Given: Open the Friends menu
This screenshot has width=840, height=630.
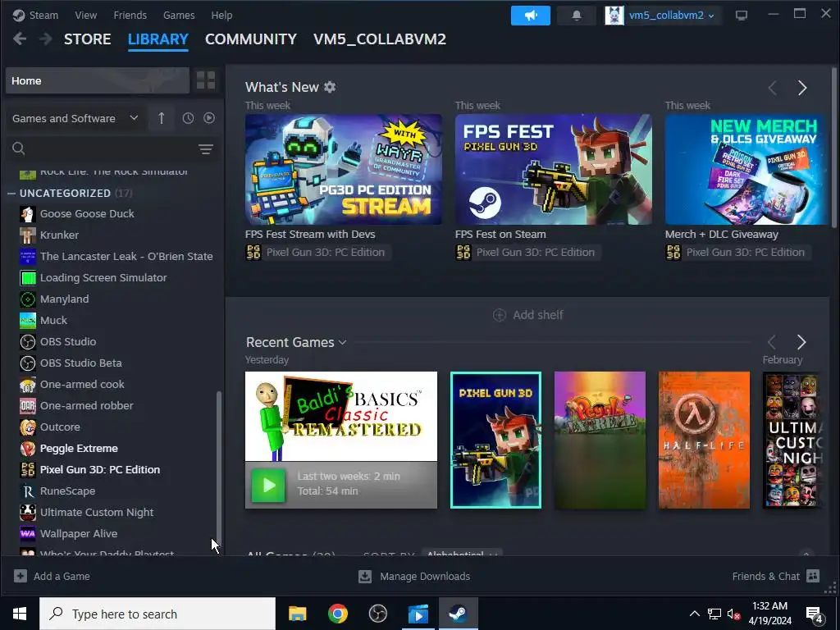Looking at the screenshot, I should [x=130, y=15].
